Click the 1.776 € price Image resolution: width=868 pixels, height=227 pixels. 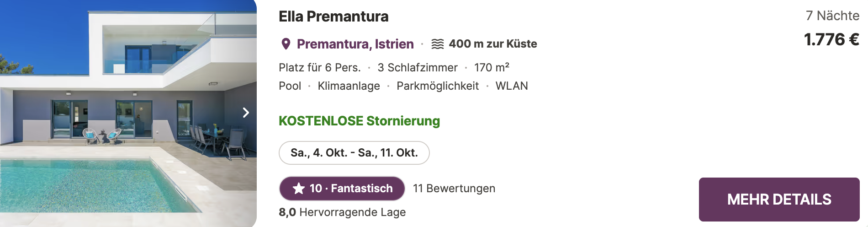(x=831, y=39)
